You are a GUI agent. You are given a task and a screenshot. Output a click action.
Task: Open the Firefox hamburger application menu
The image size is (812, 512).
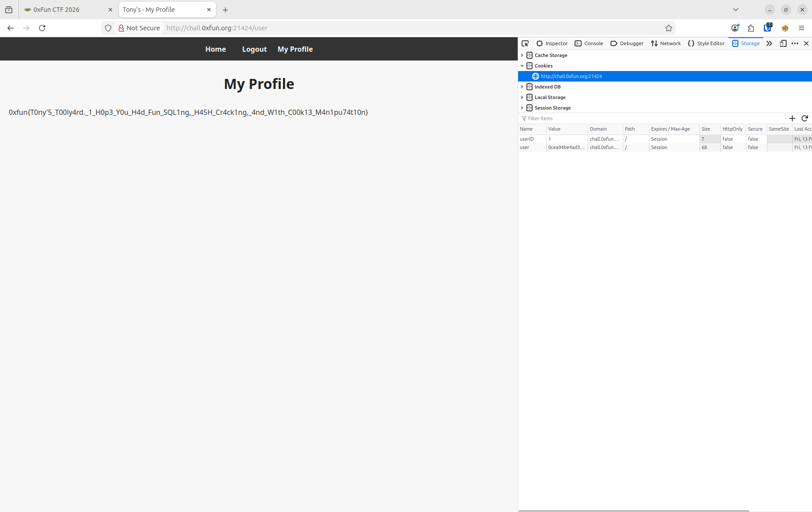coord(801,28)
